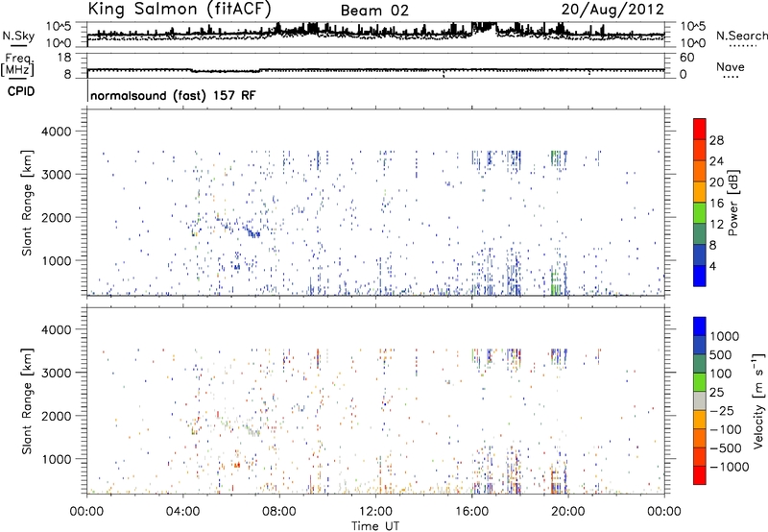Click the "24" label on Power color bar
The image size is (768, 532).
pos(716,161)
